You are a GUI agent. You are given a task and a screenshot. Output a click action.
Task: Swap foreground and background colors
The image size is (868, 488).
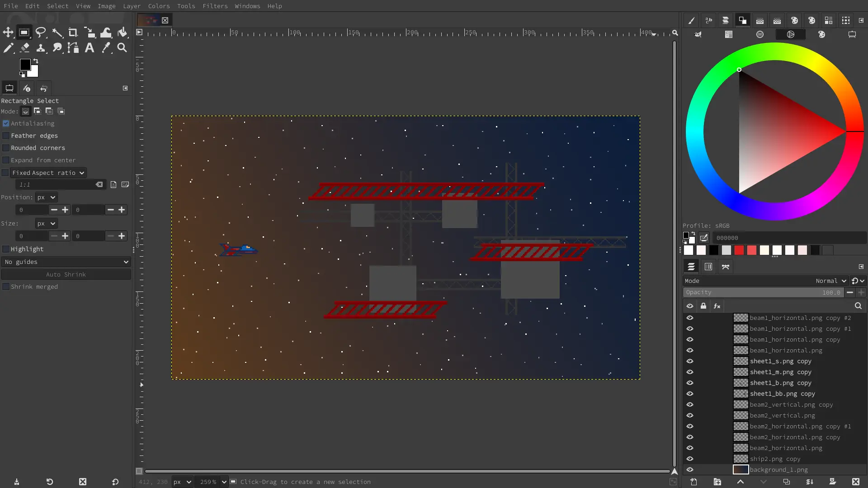coord(36,61)
